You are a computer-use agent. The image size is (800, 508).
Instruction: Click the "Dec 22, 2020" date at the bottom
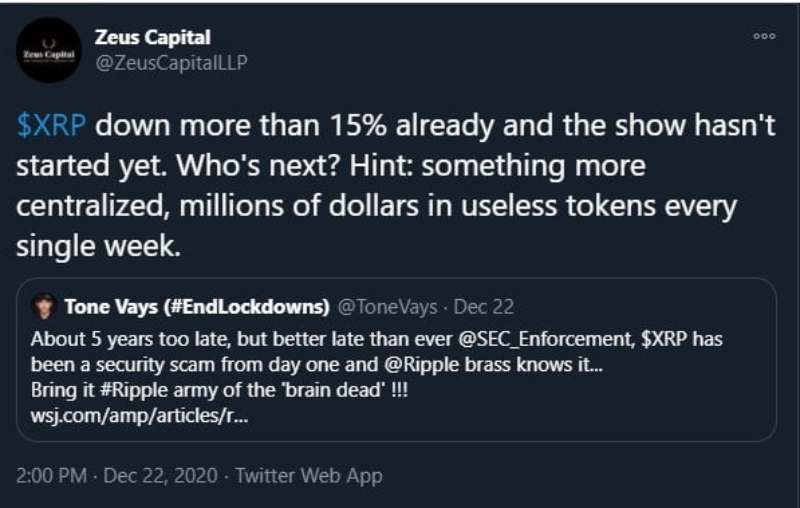(x=159, y=475)
